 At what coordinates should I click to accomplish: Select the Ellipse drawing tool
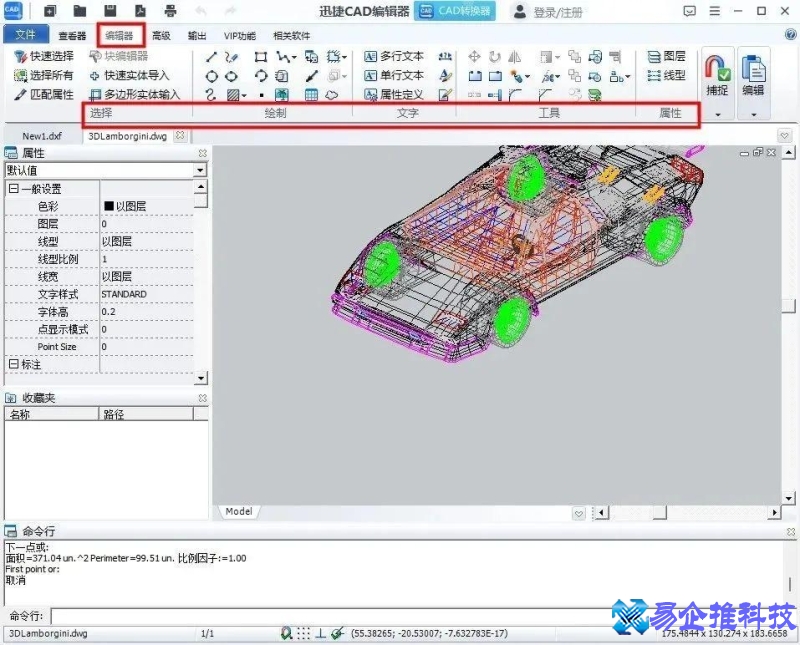[x=231, y=77]
